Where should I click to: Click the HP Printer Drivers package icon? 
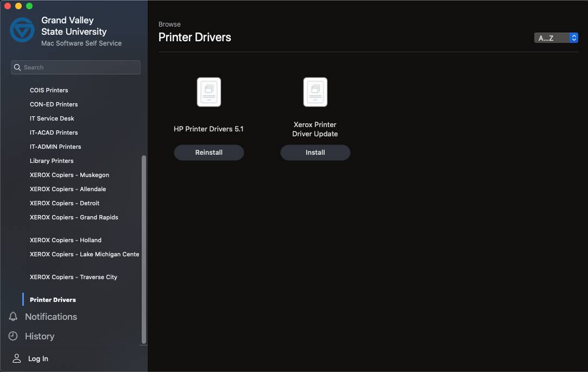coord(208,92)
